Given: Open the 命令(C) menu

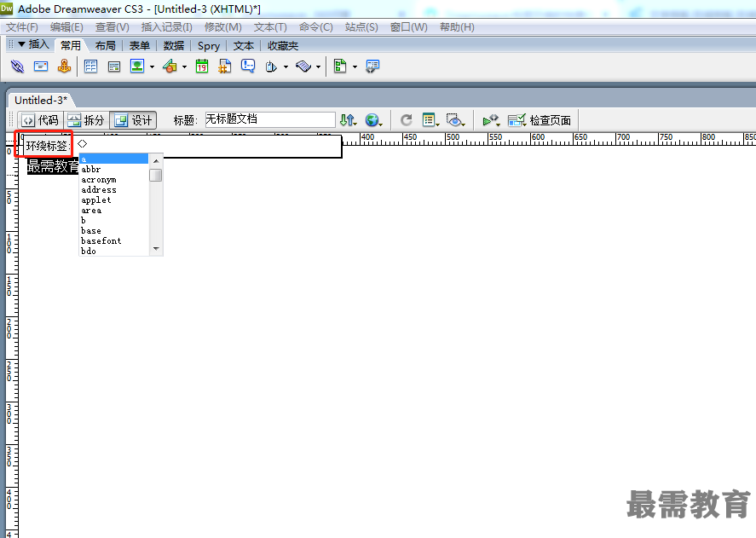Looking at the screenshot, I should tap(316, 27).
